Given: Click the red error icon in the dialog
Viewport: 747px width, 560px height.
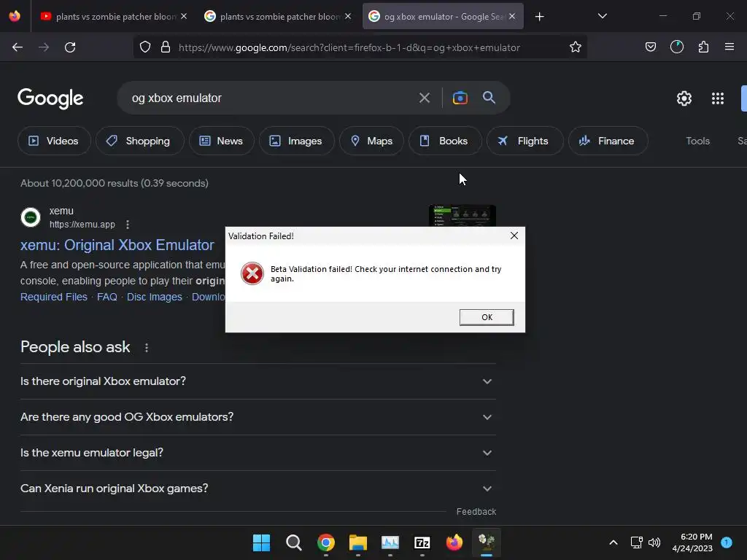Looking at the screenshot, I should point(252,273).
